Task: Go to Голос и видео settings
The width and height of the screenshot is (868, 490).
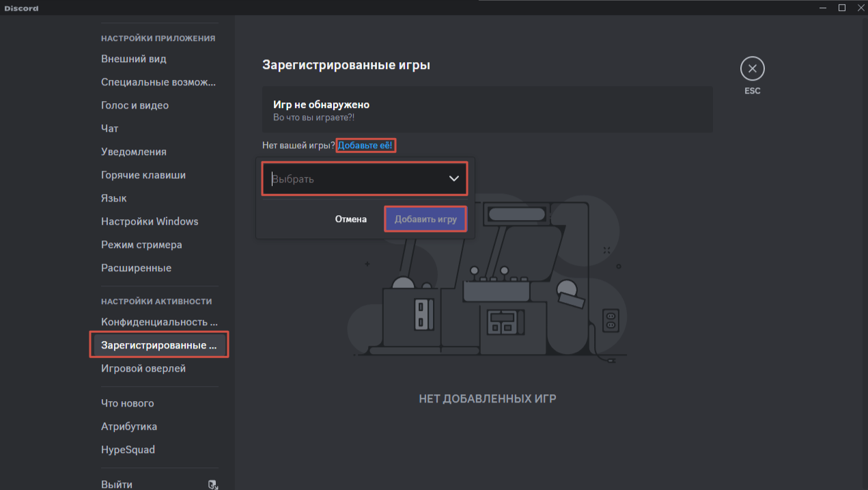Action: (x=135, y=105)
